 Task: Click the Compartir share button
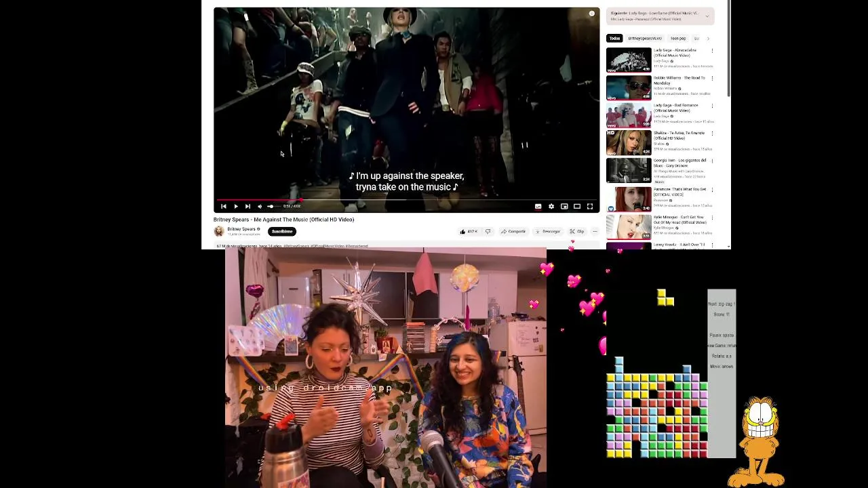(x=513, y=231)
